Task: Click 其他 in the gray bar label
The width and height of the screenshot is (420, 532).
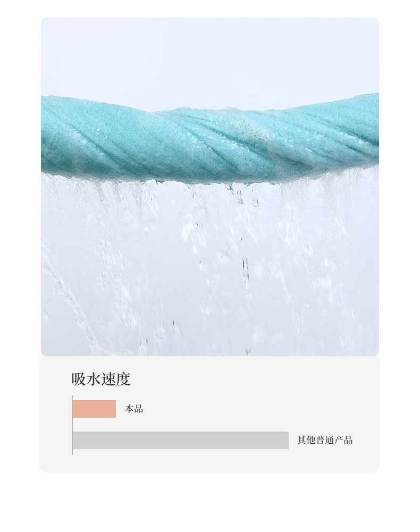Action: pyautogui.click(x=306, y=440)
